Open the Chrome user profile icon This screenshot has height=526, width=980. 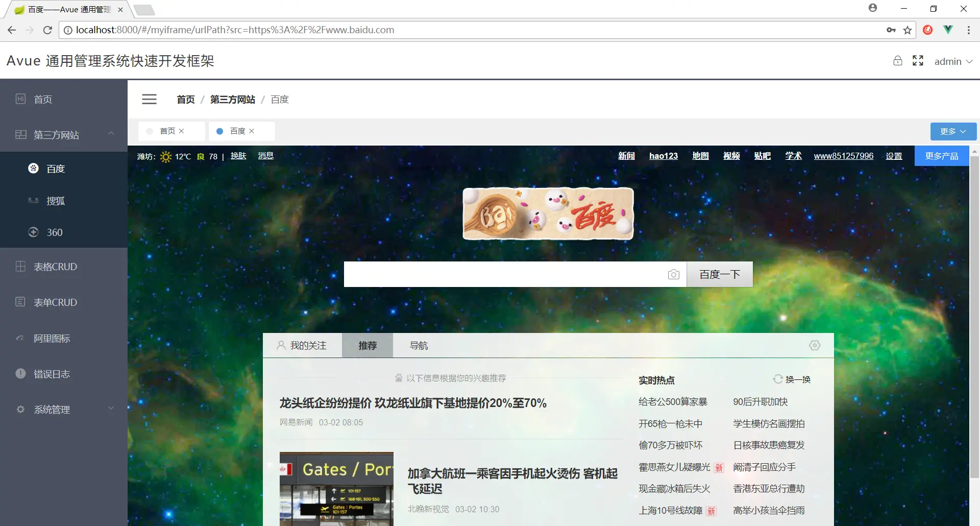[x=873, y=8]
